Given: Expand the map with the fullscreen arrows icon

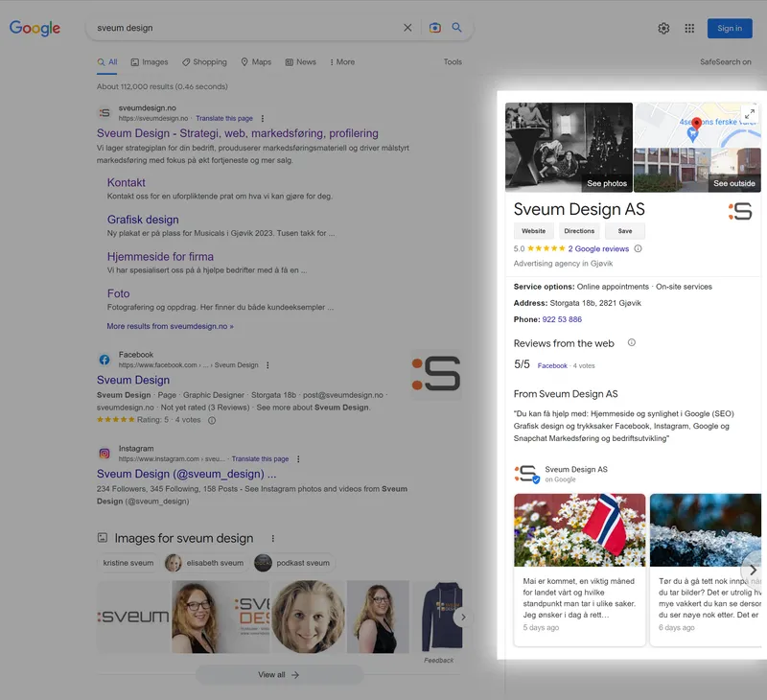Looking at the screenshot, I should click(x=750, y=114).
